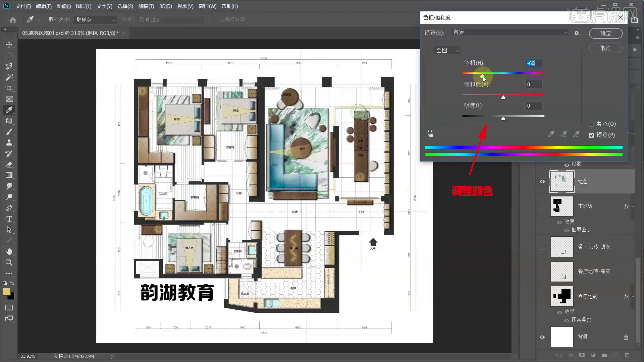Click the 取消 cancel button

click(605, 48)
